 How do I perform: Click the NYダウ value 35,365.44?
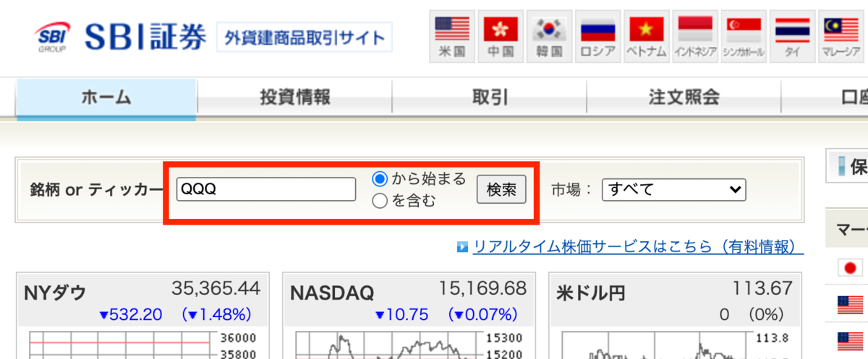[x=216, y=289]
